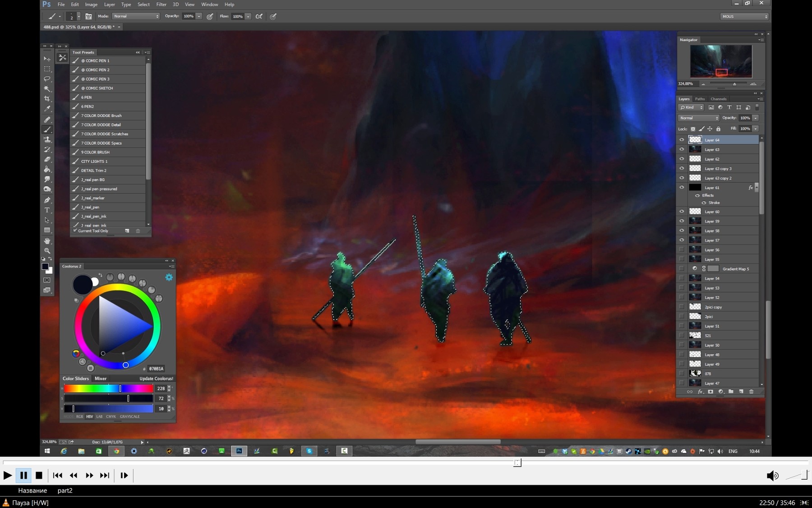812x508 pixels.
Task: Select the Eraser tool
Action: [x=47, y=160]
